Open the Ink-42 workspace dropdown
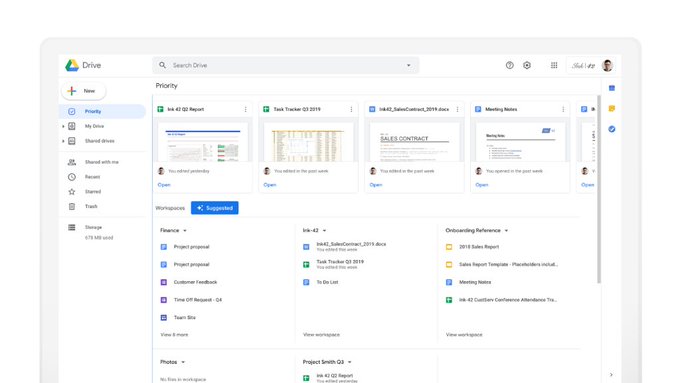Viewport: 680px width, 383px height. (x=324, y=231)
